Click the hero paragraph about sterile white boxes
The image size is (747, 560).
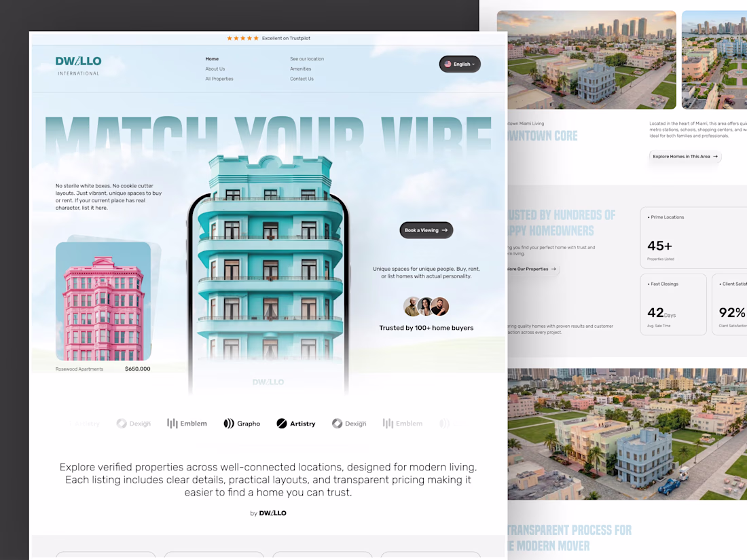tap(109, 197)
